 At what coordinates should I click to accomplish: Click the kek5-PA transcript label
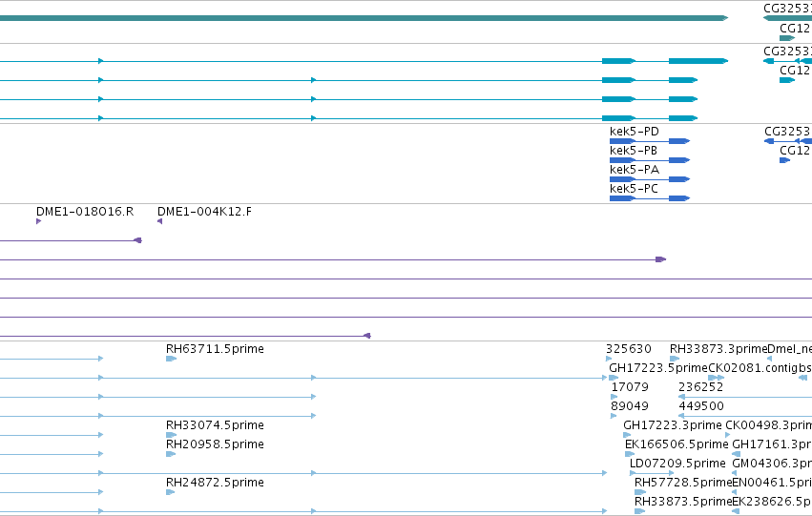634,170
